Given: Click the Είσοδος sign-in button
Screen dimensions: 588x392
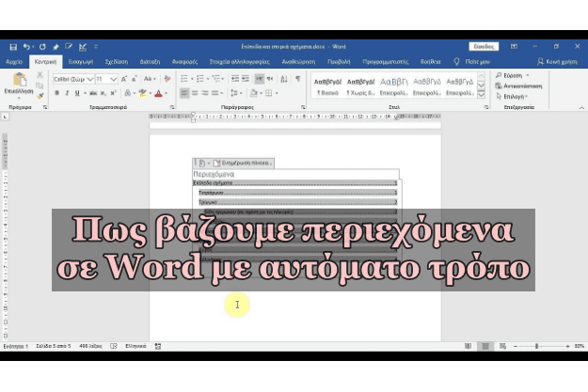Looking at the screenshot, I should 484,46.
